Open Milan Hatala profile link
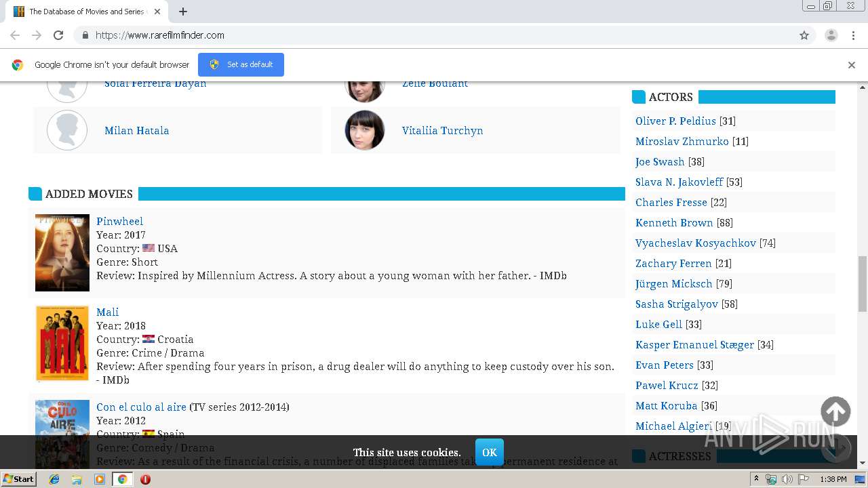Viewport: 868px width, 488px height. [x=136, y=131]
